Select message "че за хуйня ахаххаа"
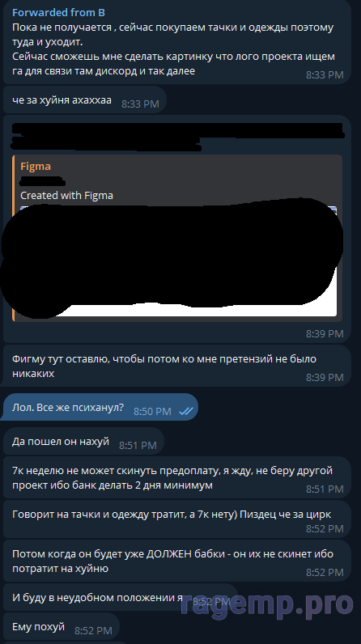 (x=85, y=100)
